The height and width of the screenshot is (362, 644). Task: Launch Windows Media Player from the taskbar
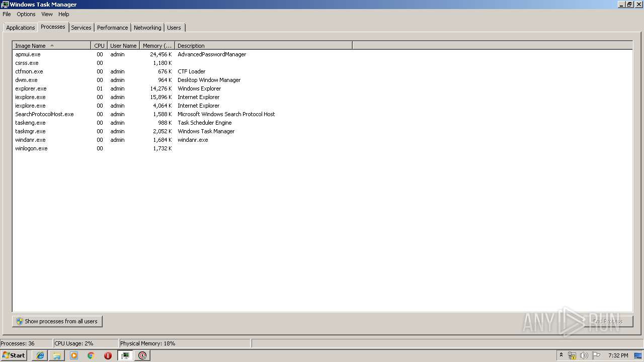pyautogui.click(x=74, y=355)
